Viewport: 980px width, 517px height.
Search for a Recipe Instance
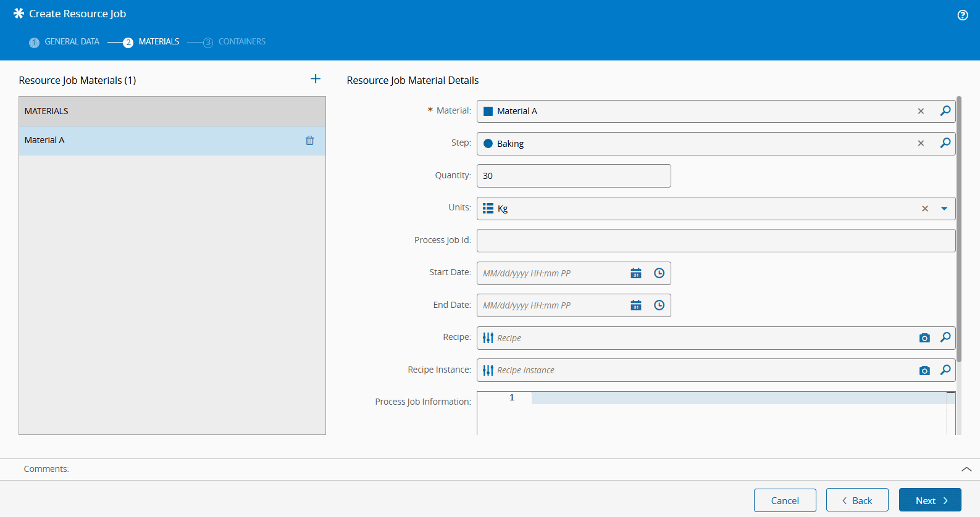(945, 370)
